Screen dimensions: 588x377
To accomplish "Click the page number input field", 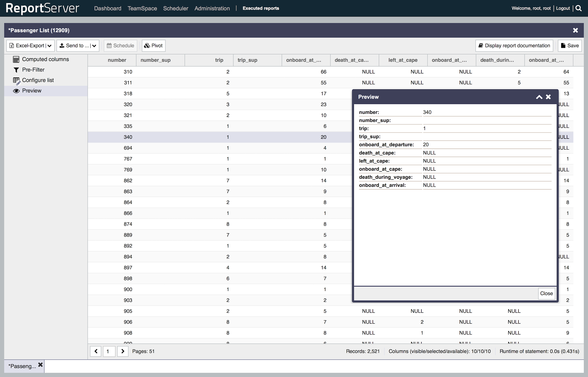I will tap(109, 351).
